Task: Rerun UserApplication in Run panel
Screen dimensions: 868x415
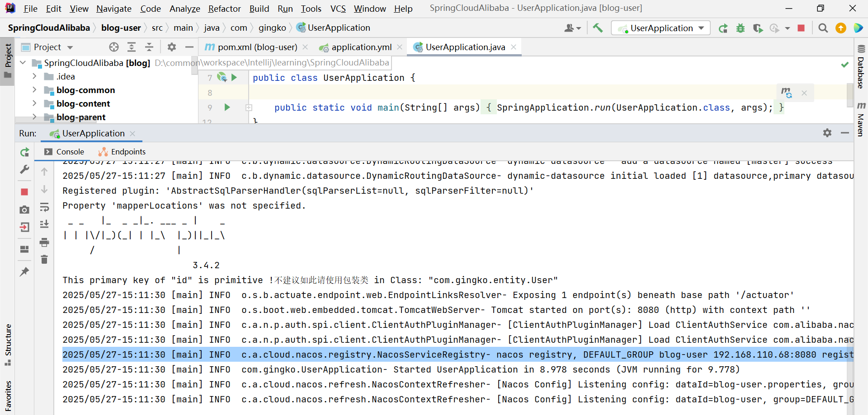Action: tap(24, 153)
